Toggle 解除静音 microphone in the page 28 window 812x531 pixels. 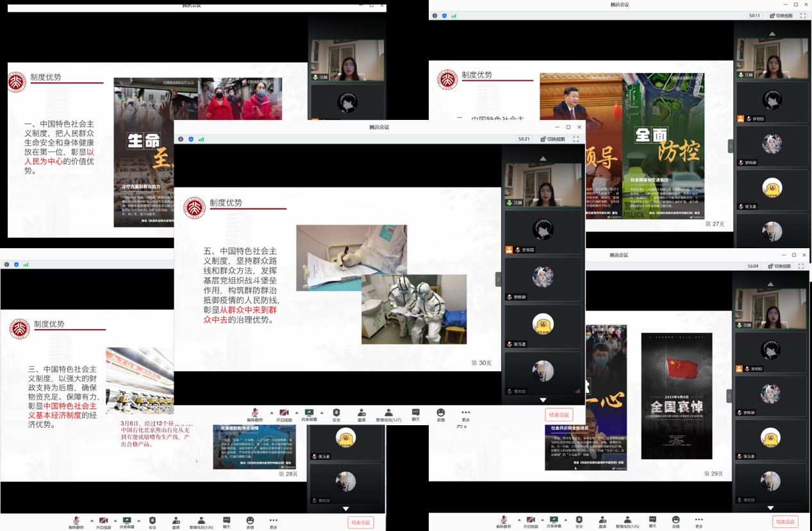tap(76, 522)
